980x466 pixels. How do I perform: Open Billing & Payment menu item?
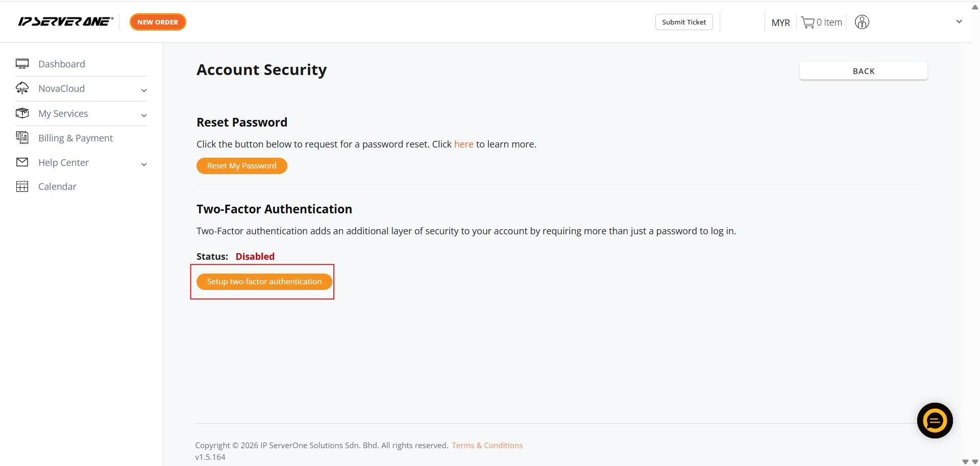click(x=76, y=138)
